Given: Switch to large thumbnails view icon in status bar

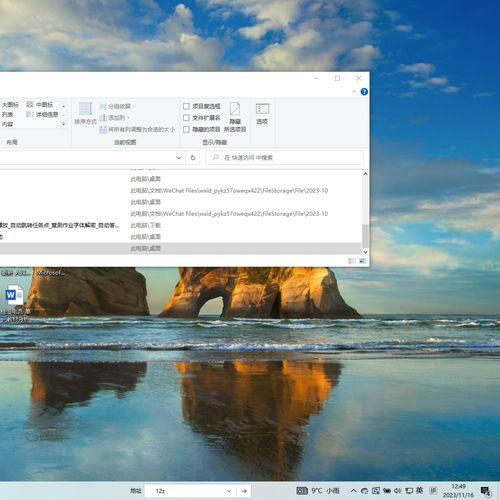Looking at the screenshot, I should point(362,261).
